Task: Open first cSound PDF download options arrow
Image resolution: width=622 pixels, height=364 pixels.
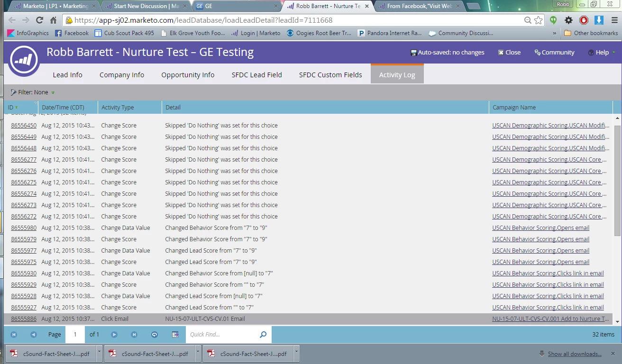Action: click(99, 353)
